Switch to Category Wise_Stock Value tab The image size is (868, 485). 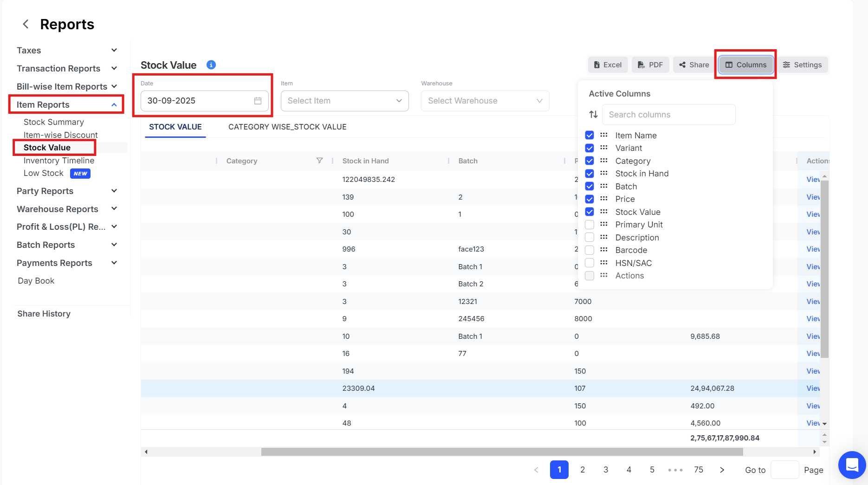pyautogui.click(x=287, y=127)
